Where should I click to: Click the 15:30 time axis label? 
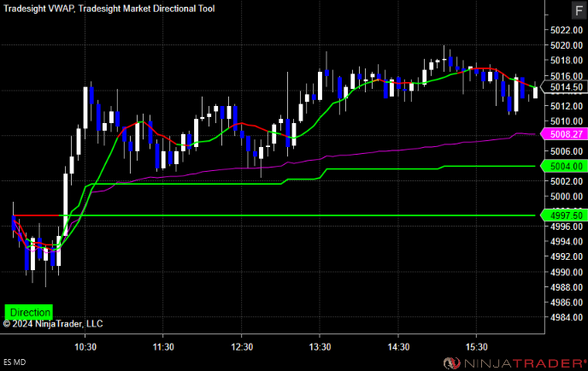coord(477,347)
